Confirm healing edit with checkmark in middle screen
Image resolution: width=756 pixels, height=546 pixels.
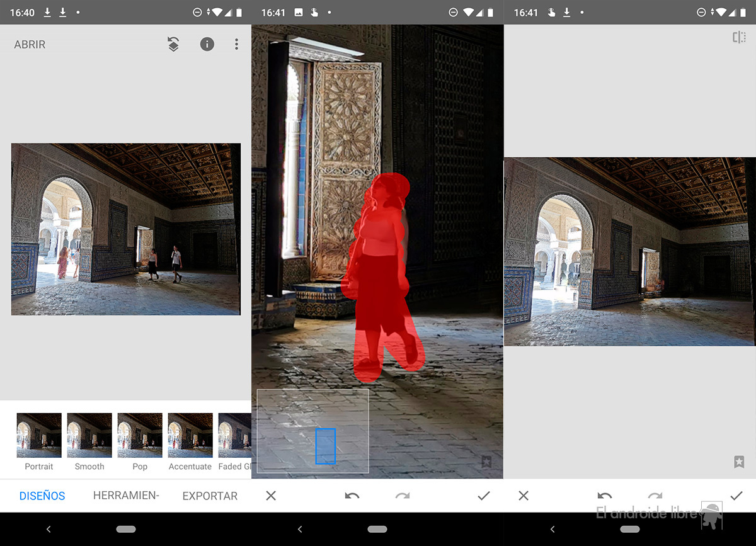484,496
